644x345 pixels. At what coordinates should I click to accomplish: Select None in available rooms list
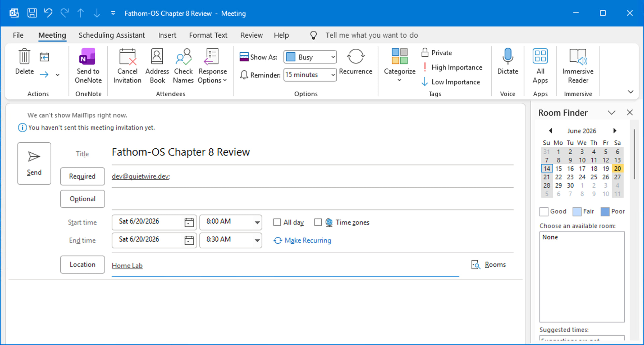coord(582,237)
